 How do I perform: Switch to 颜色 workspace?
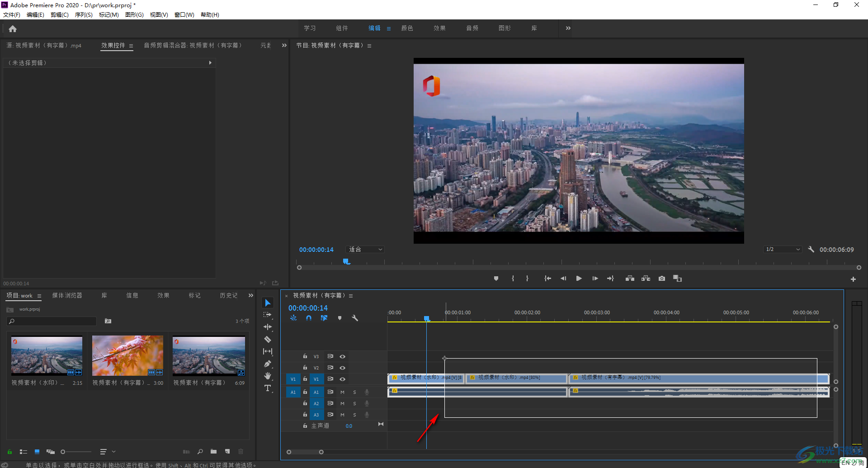[407, 28]
